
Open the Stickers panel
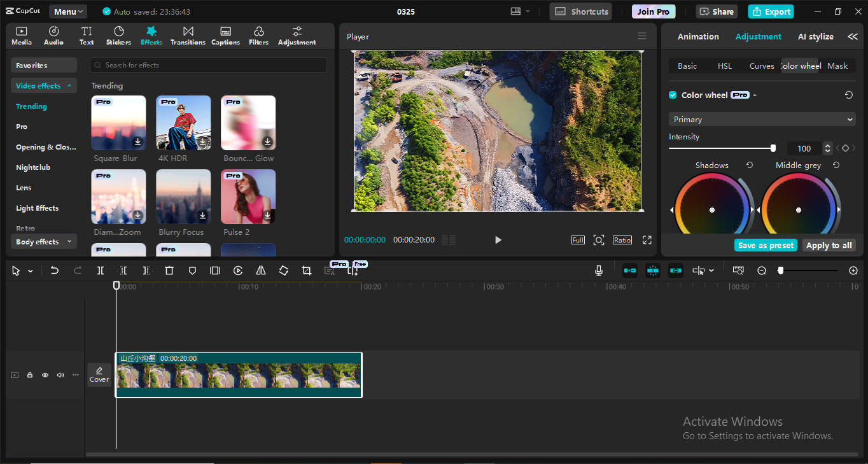click(118, 36)
